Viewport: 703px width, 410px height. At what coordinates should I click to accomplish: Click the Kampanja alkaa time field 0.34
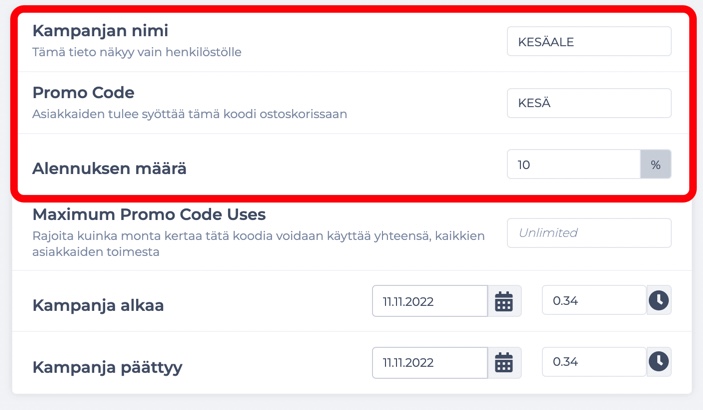coord(594,300)
